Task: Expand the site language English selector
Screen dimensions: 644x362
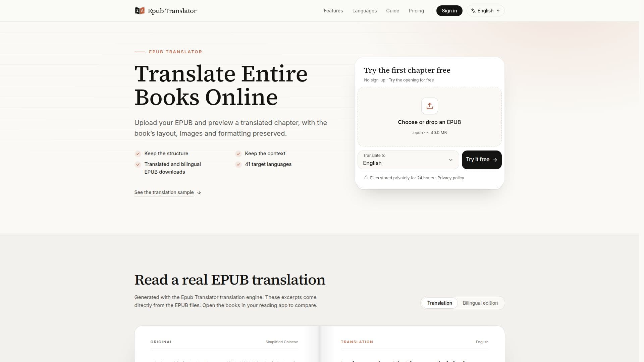Action: [485, 11]
